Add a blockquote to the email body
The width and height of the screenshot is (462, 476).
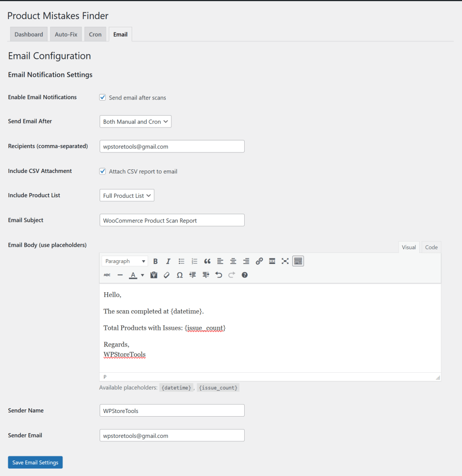tap(208, 261)
